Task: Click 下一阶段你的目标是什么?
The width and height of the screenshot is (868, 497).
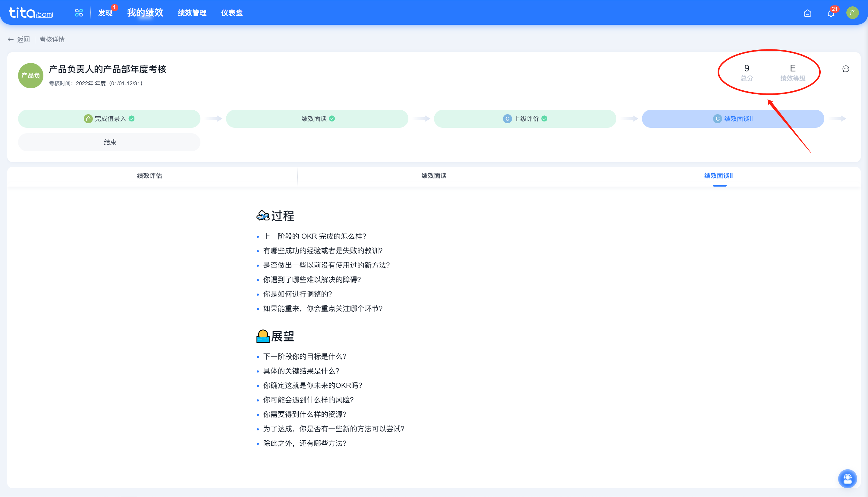Action: (304, 356)
